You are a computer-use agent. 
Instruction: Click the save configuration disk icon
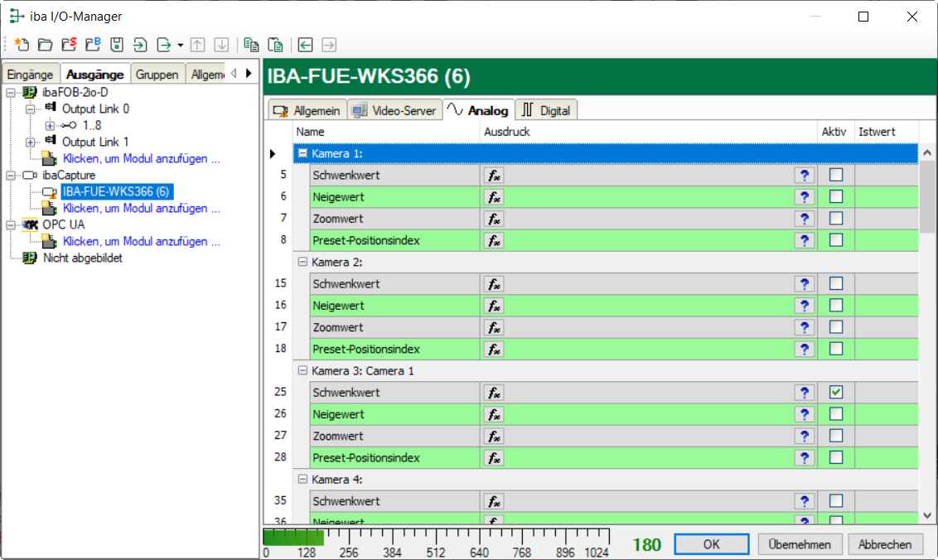(117, 45)
